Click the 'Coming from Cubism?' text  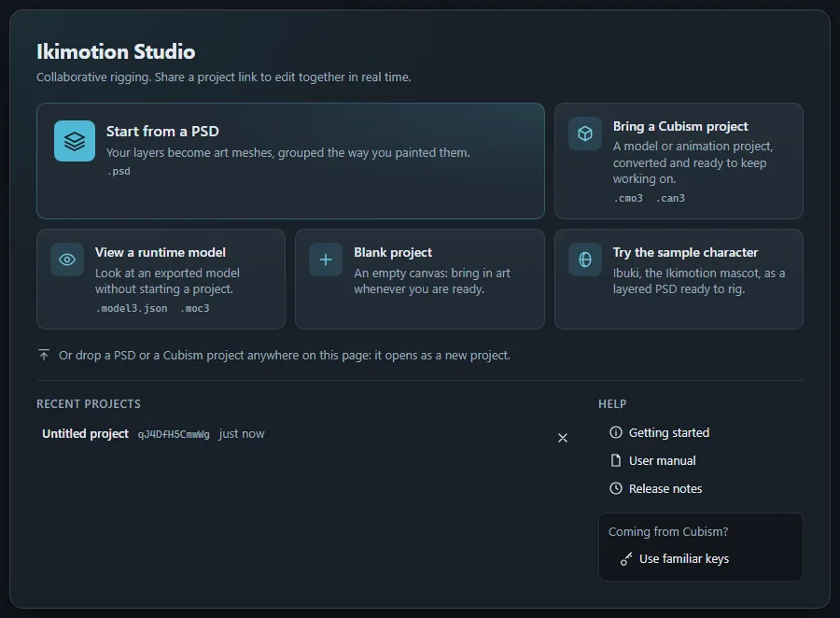pos(668,532)
